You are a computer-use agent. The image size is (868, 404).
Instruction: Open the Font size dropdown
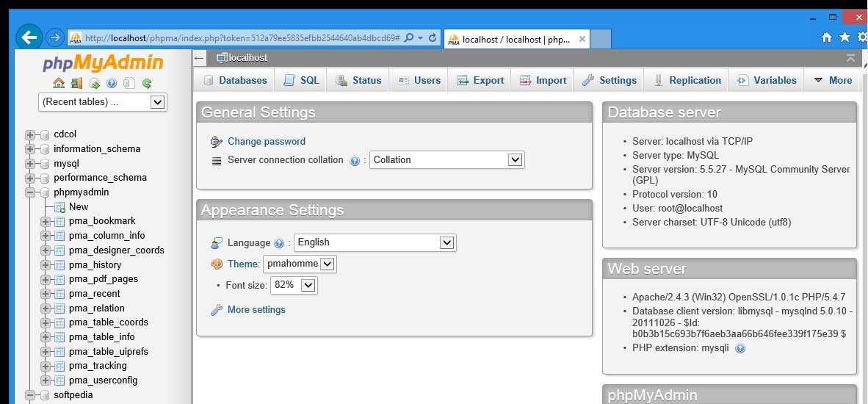pos(294,285)
